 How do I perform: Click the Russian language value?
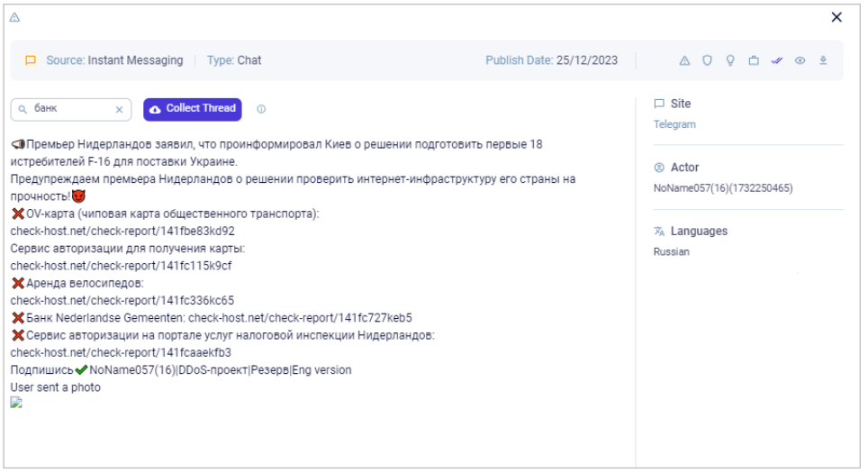click(x=672, y=252)
